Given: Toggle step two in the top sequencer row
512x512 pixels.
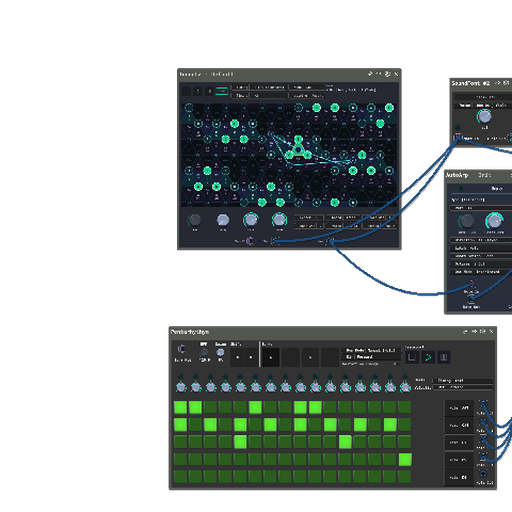Looking at the screenshot, I should (195, 407).
